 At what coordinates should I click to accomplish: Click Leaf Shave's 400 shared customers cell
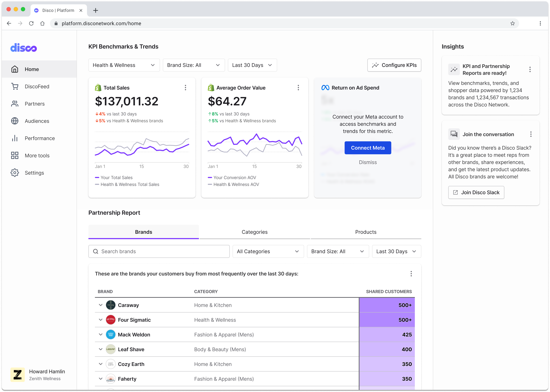coord(387,349)
